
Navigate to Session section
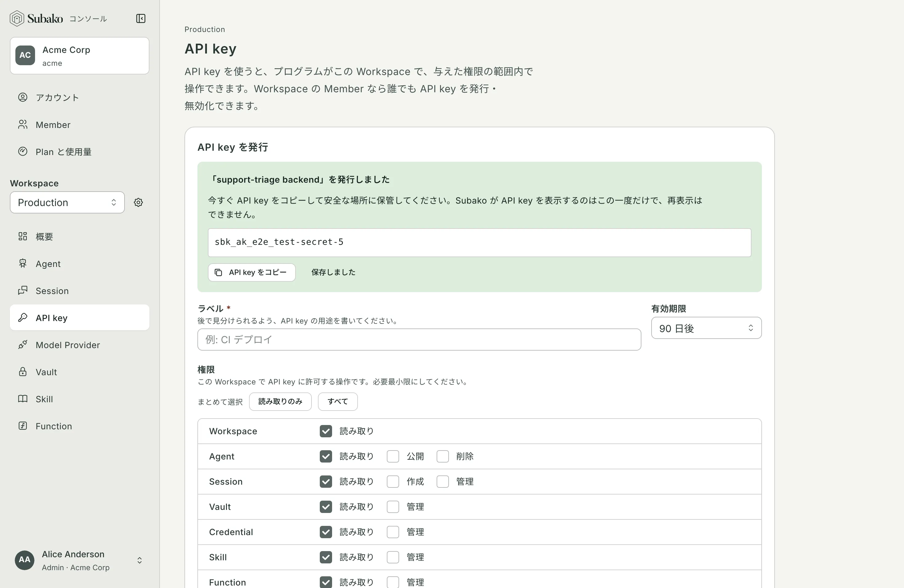tap(79, 291)
